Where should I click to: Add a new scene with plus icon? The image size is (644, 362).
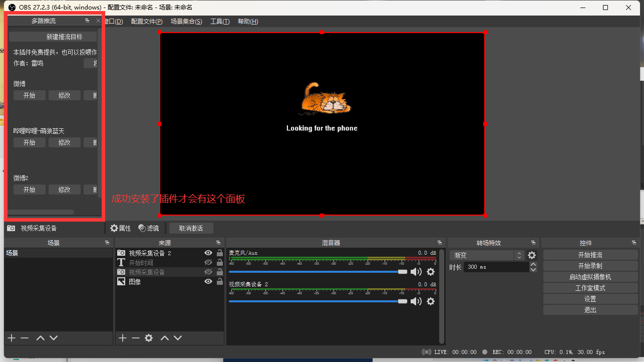tap(12, 338)
